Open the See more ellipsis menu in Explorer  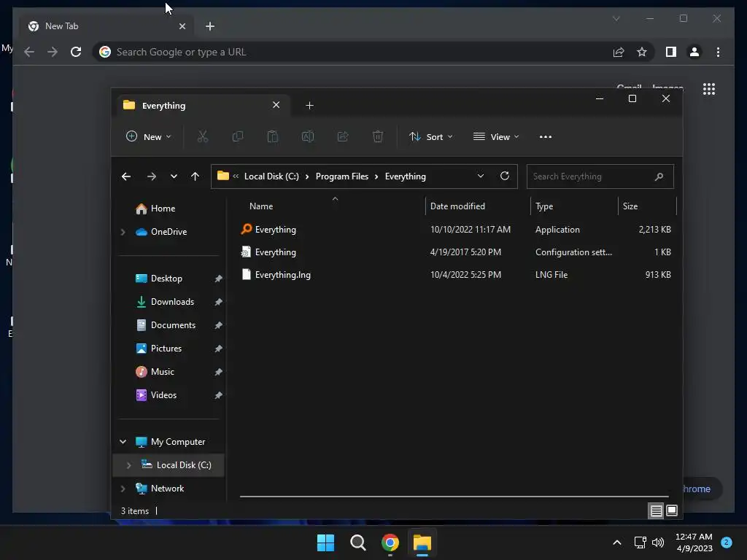click(546, 136)
